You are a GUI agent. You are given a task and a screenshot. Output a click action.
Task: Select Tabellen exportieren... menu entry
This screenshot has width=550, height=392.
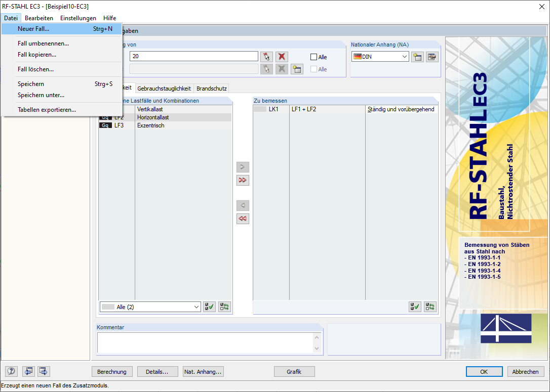coord(61,110)
